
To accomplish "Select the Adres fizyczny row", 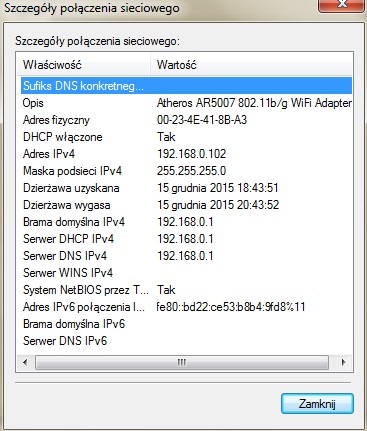I will pyautogui.click(x=186, y=120).
